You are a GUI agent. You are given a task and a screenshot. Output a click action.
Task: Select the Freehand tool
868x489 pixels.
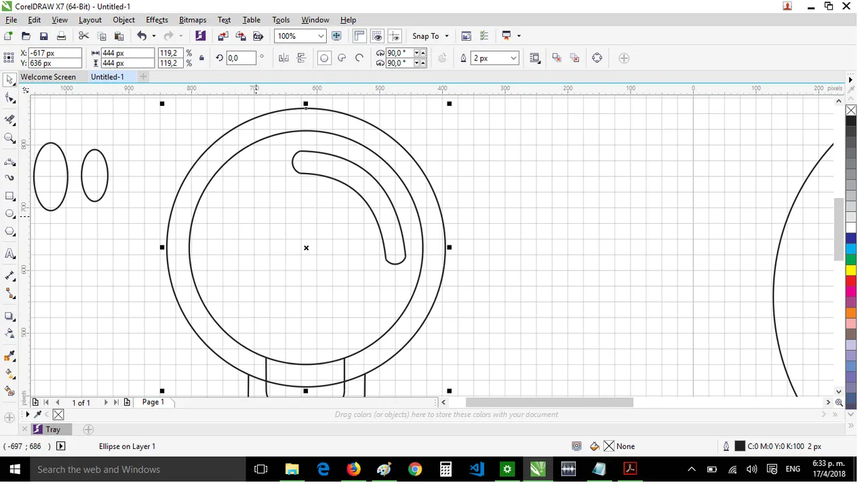pos(9,162)
